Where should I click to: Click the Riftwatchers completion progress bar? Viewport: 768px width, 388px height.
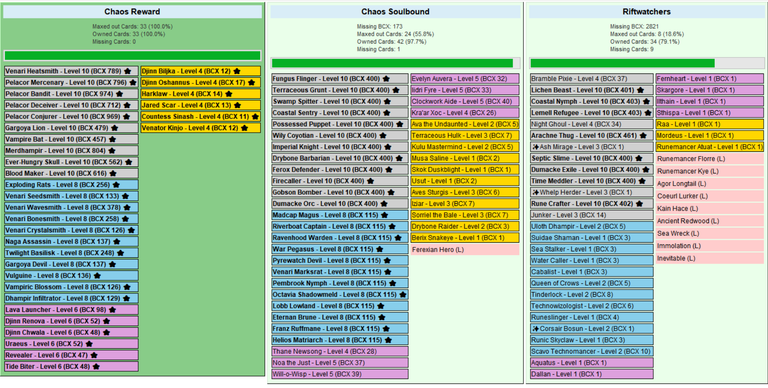click(x=647, y=63)
